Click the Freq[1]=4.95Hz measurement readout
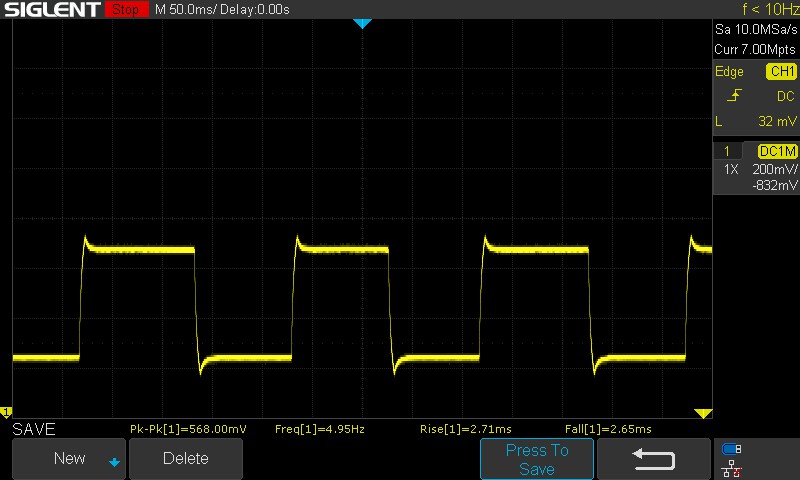800x480 pixels. coord(319,429)
